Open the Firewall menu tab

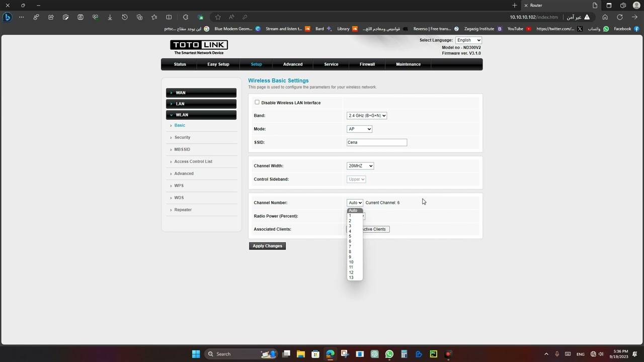click(x=367, y=64)
